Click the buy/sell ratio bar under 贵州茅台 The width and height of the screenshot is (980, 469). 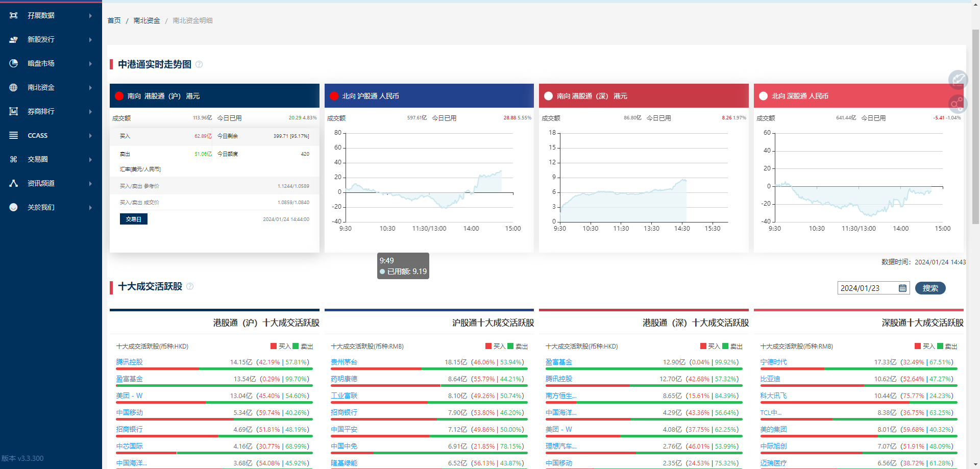pyautogui.click(x=429, y=368)
